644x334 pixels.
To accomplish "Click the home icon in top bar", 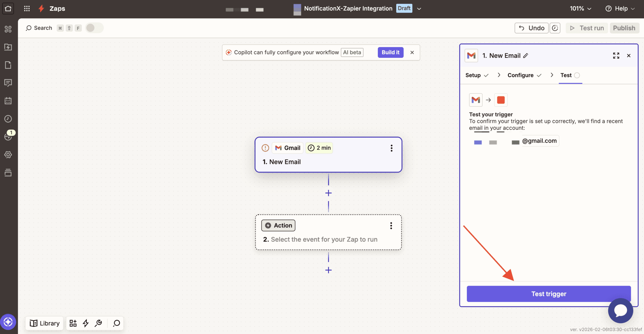I will tap(8, 9).
